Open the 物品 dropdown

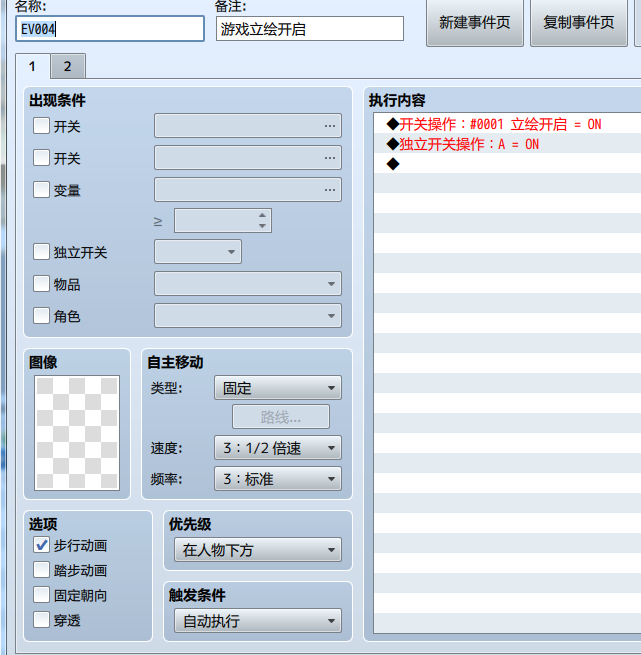coord(248,284)
